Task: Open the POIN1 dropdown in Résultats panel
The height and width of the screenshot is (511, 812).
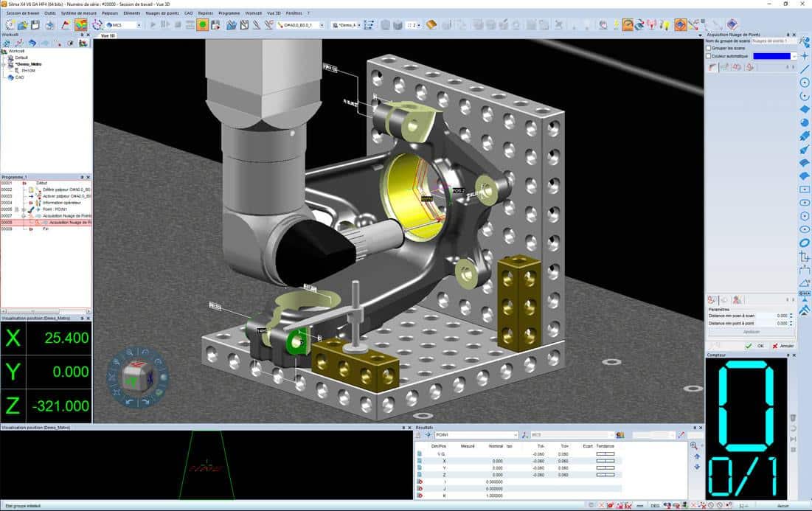Action: click(x=476, y=435)
